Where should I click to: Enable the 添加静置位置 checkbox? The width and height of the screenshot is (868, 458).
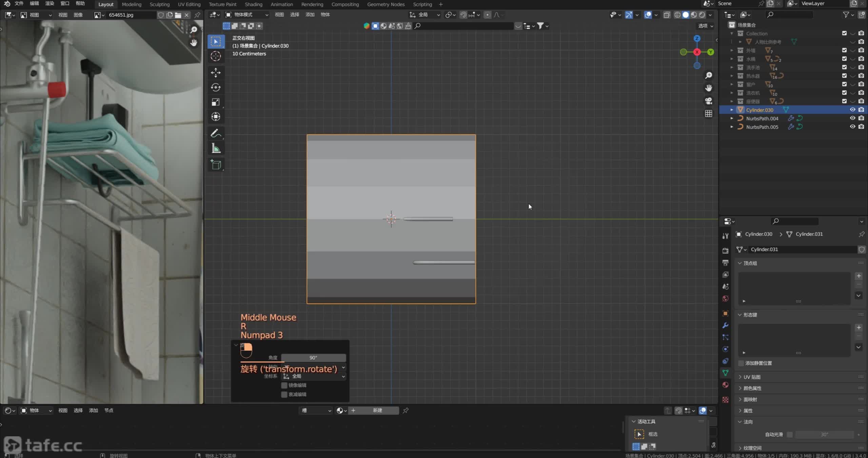click(x=741, y=363)
